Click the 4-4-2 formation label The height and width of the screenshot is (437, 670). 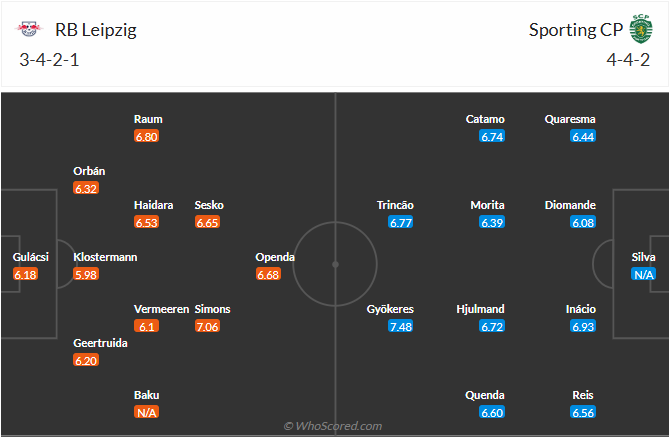628,59
